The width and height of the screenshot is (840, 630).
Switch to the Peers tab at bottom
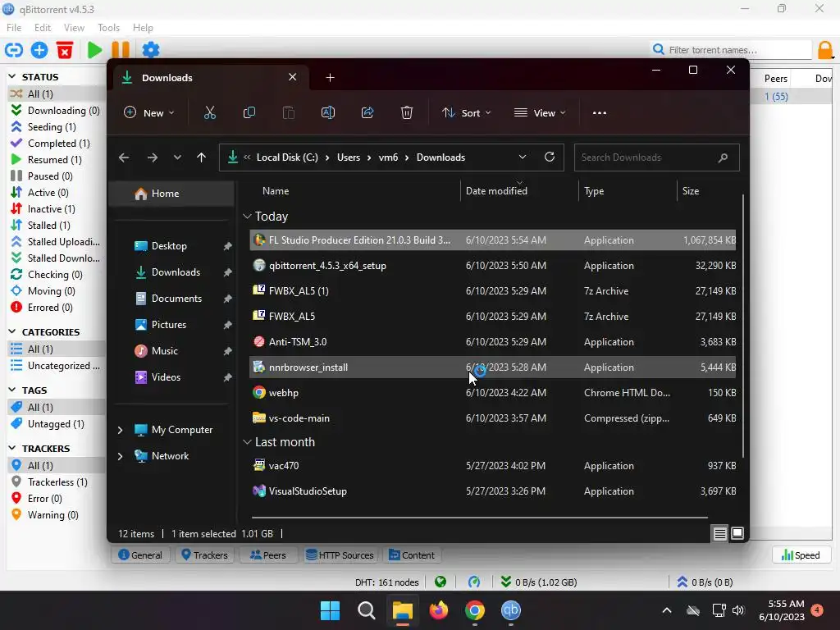coord(268,555)
